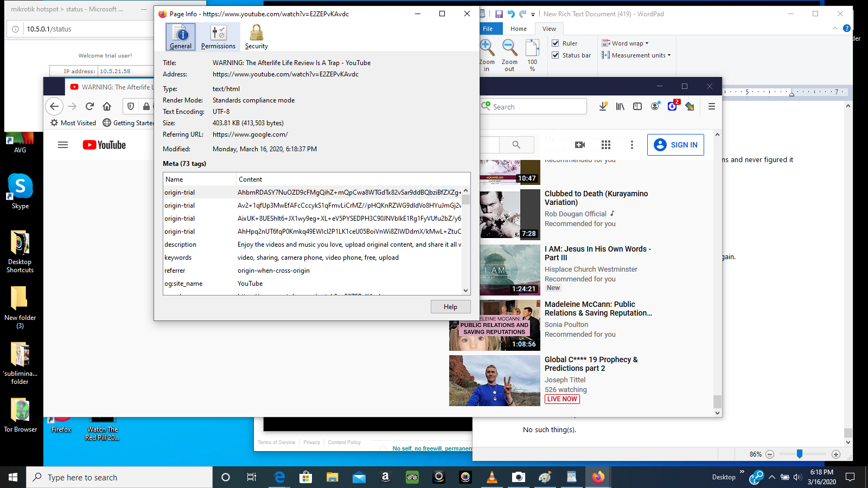Open Clubbed to Death video thumbnail

click(510, 214)
